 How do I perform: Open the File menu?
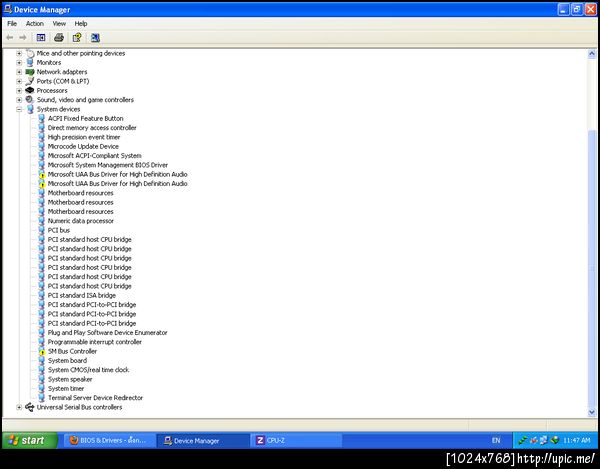[12, 24]
